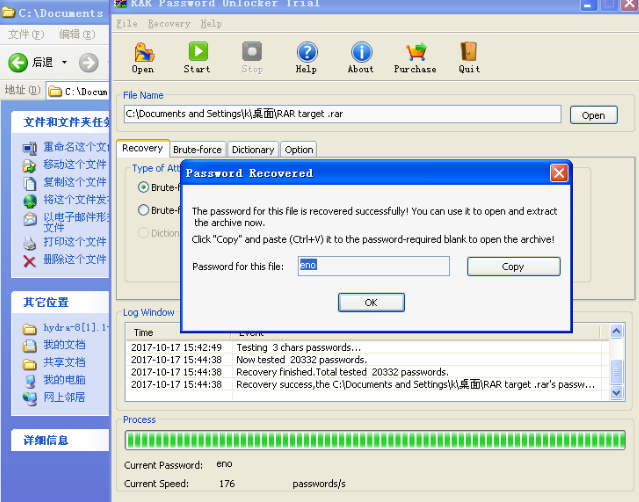Image resolution: width=639 pixels, height=502 pixels.
Task: Click the 删除这个文件 link
Action: 75,260
